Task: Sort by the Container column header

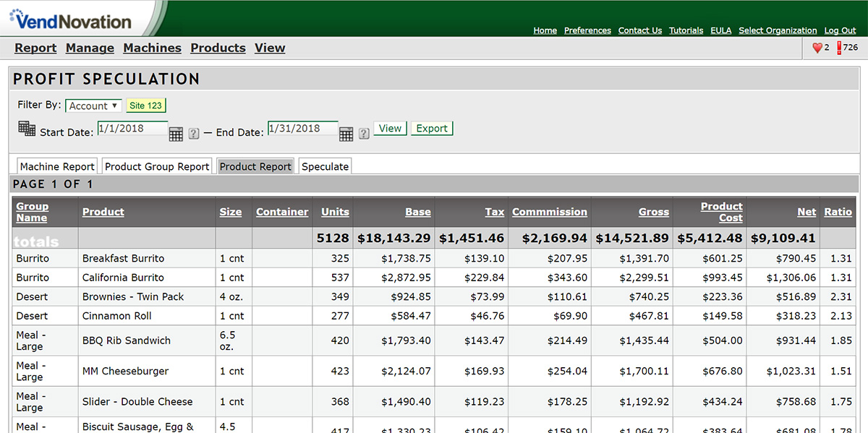Action: pyautogui.click(x=282, y=212)
